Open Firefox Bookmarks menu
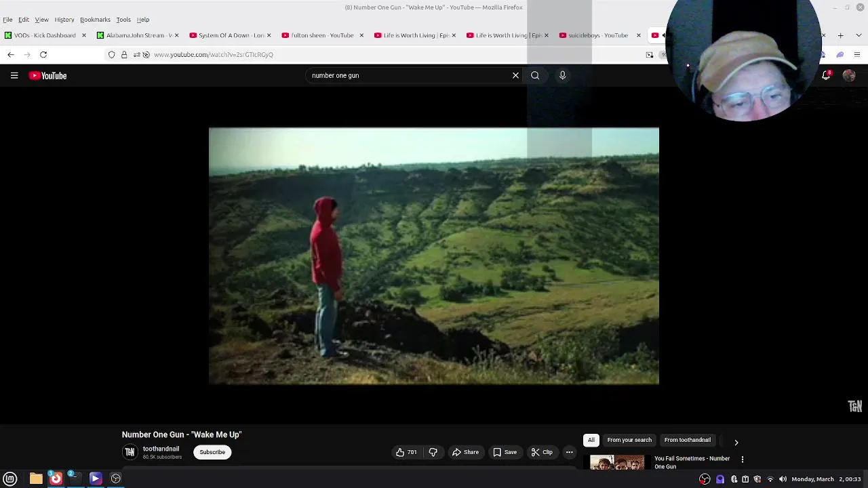This screenshot has height=488, width=868. click(95, 20)
